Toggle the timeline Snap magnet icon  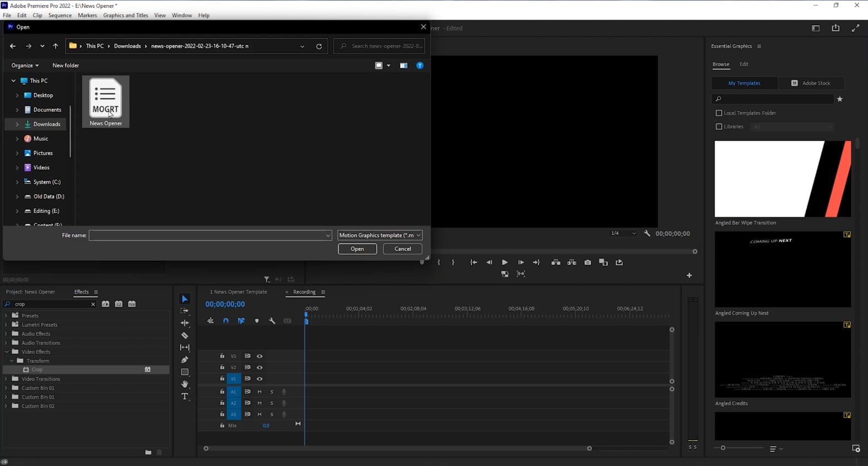(x=226, y=321)
